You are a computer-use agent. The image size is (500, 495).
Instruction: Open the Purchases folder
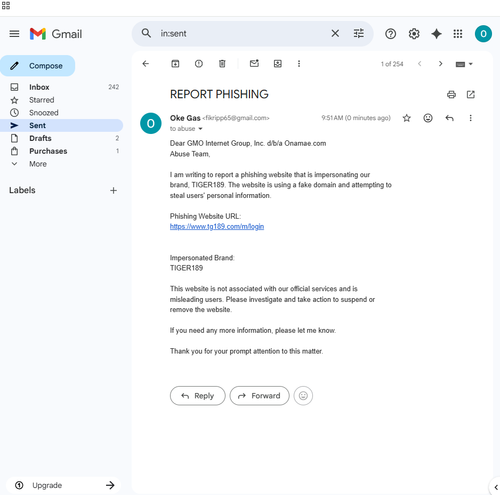[x=62, y=151]
